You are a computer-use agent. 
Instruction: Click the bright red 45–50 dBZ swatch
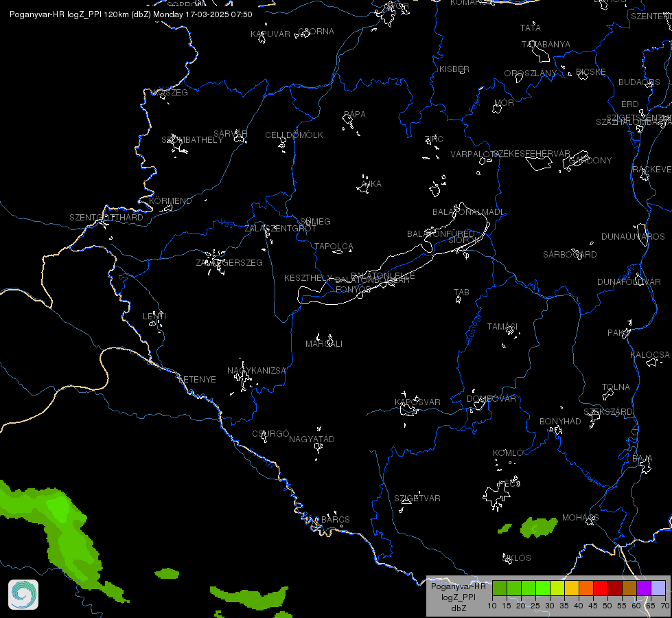click(x=601, y=588)
